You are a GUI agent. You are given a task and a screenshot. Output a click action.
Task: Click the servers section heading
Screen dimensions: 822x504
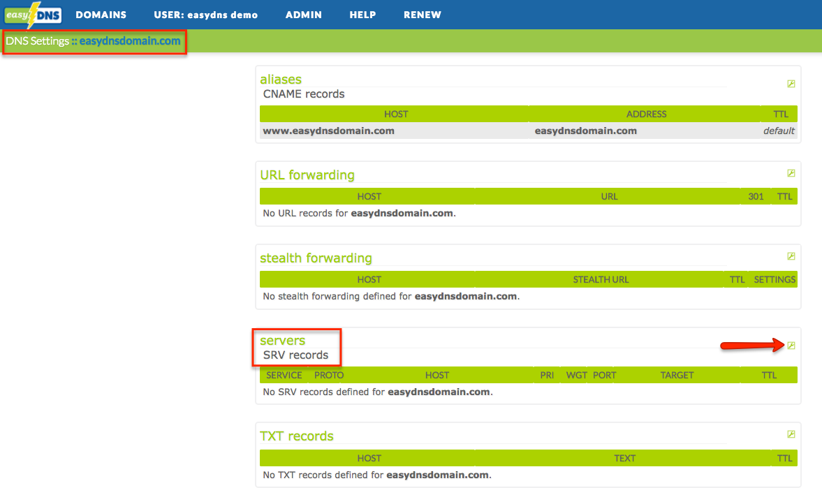pos(283,341)
